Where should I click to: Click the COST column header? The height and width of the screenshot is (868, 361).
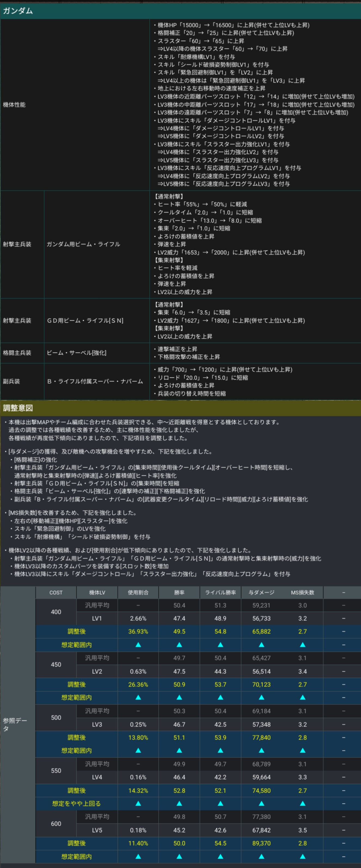pos(56,593)
